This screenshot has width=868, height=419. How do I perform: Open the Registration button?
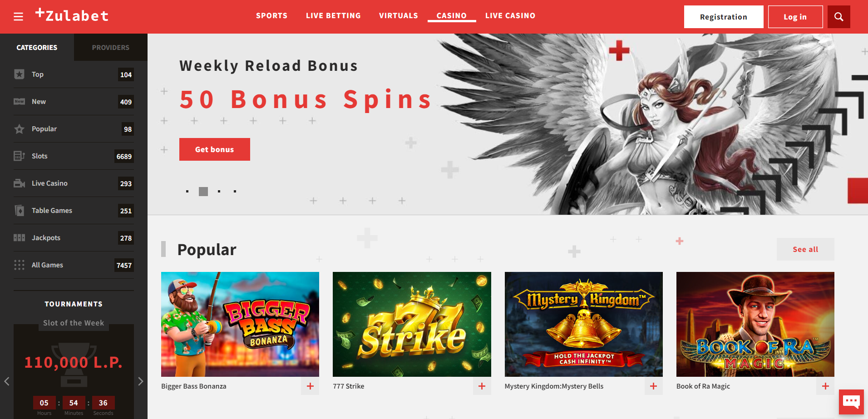pyautogui.click(x=724, y=17)
